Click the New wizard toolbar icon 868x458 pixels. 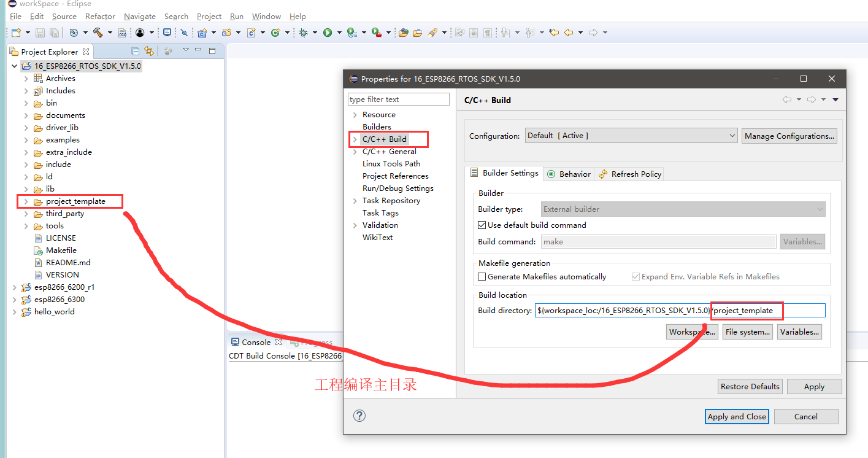coord(17,33)
